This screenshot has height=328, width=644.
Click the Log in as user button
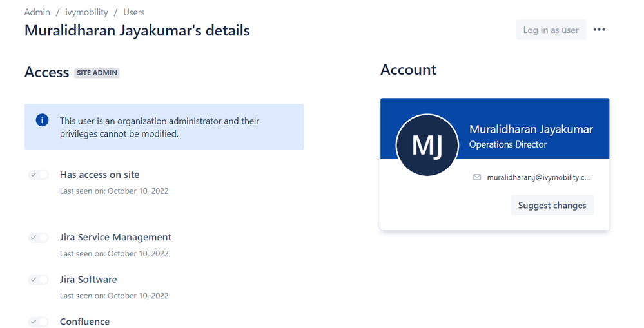pos(551,30)
